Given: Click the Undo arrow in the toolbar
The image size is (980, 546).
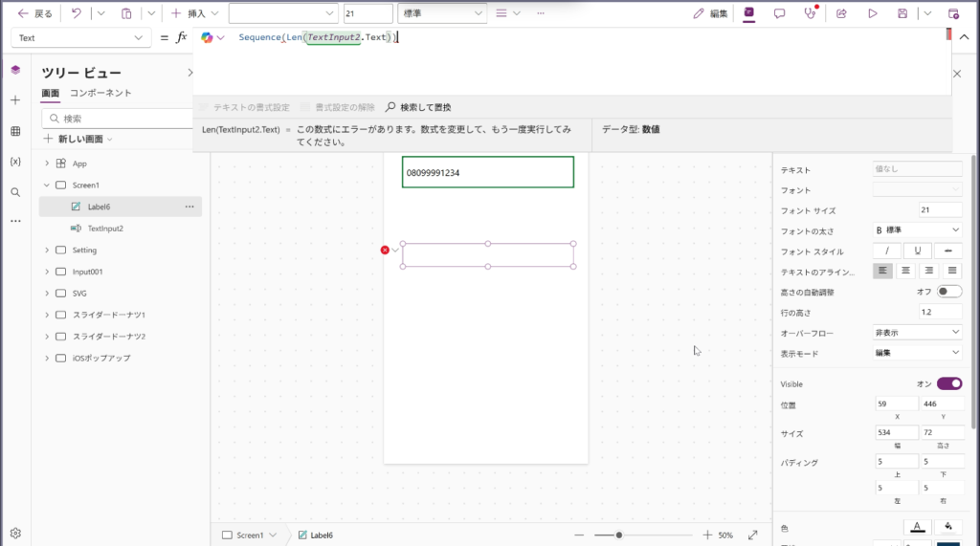Looking at the screenshot, I should coord(76,13).
